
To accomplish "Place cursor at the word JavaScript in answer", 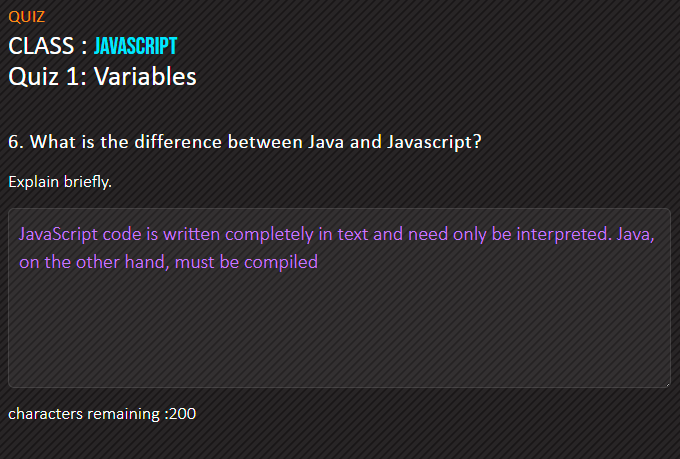I will coord(59,234).
